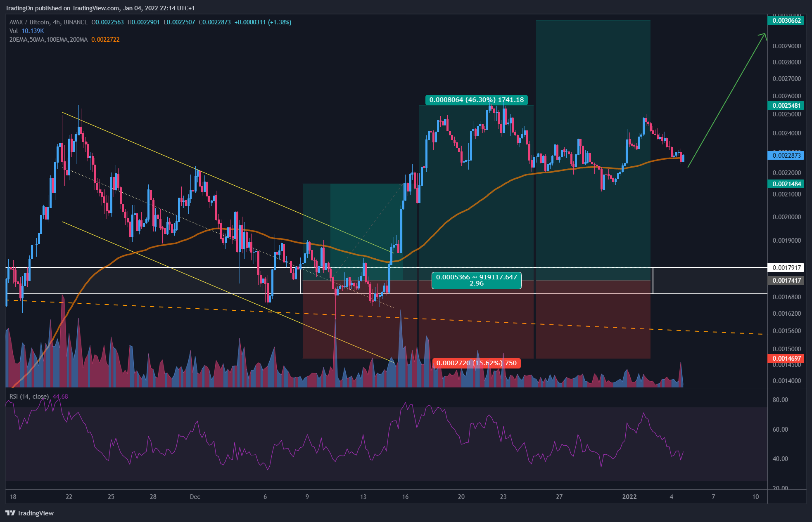
Task: Click the close value C0.0022873
Action: coord(215,22)
